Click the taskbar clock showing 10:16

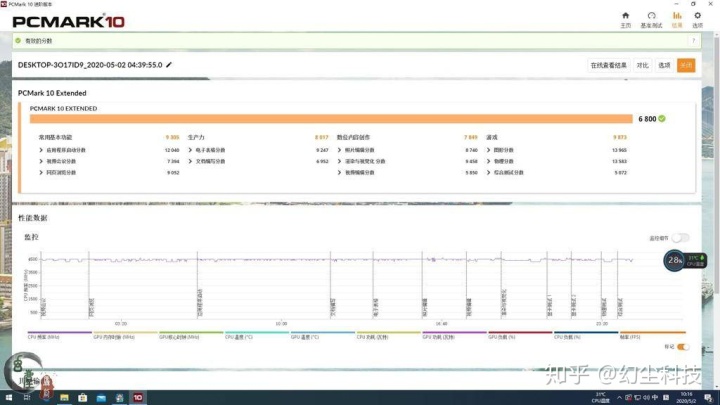pos(686,398)
